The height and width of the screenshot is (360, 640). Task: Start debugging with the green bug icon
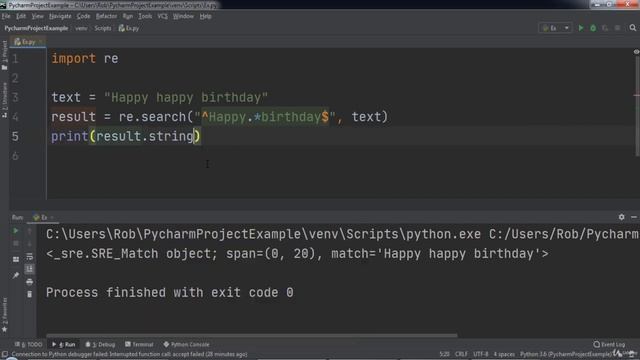(593, 28)
